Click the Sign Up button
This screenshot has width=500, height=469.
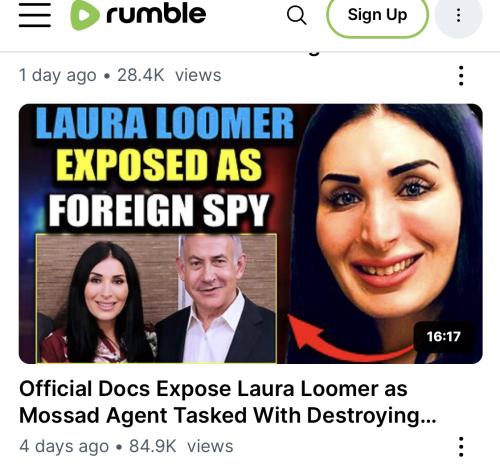tap(377, 15)
